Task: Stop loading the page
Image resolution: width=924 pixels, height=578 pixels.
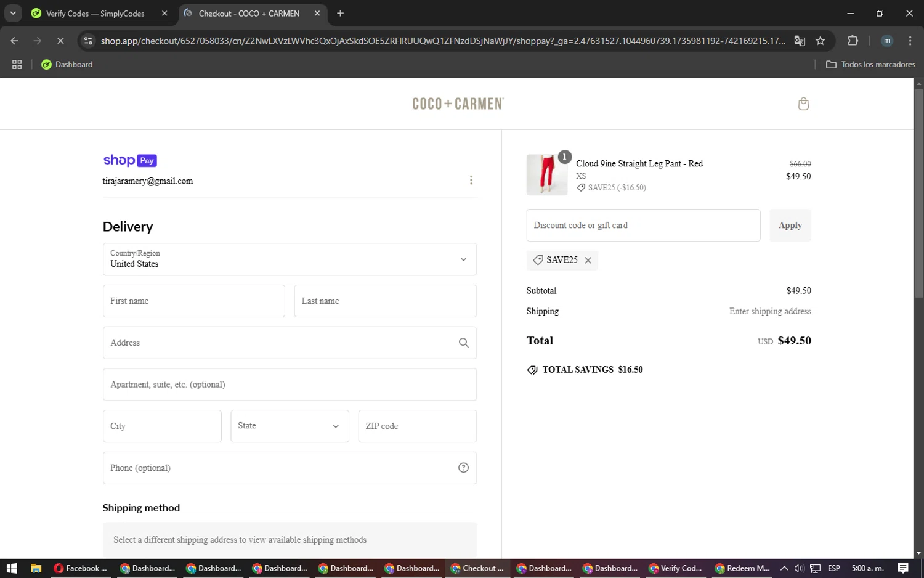Action: point(60,41)
